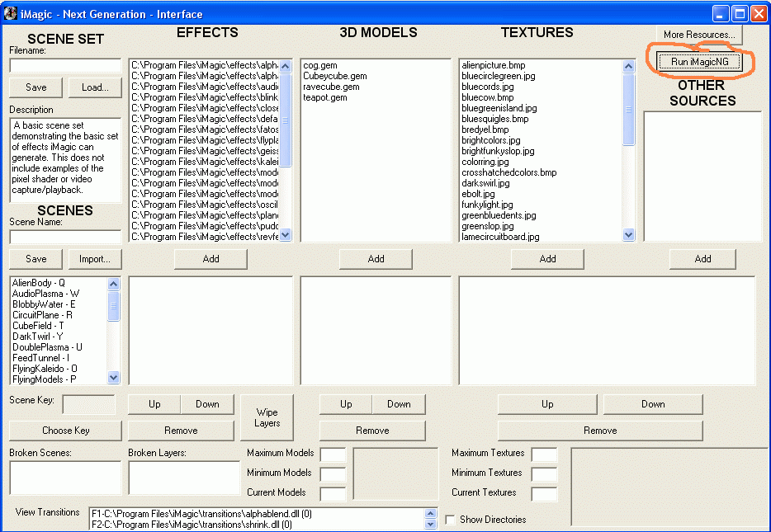Viewport: 771px width, 532px height.
Task: Move texture Down
Action: tap(653, 404)
